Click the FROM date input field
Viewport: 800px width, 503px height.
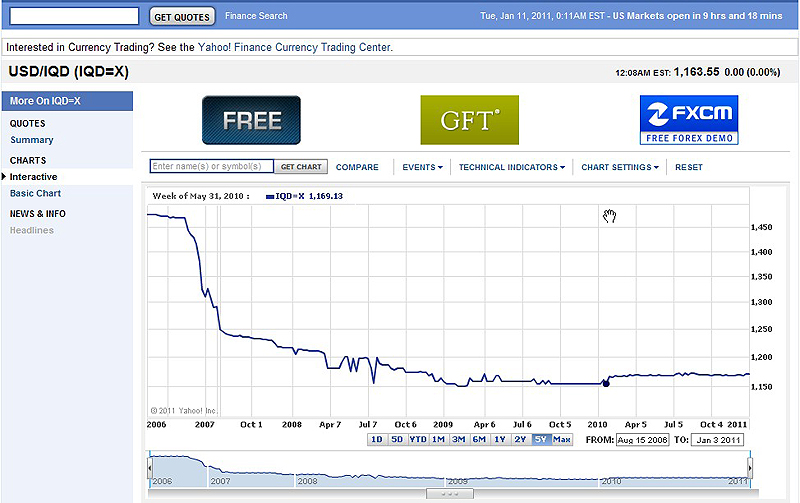click(x=643, y=440)
